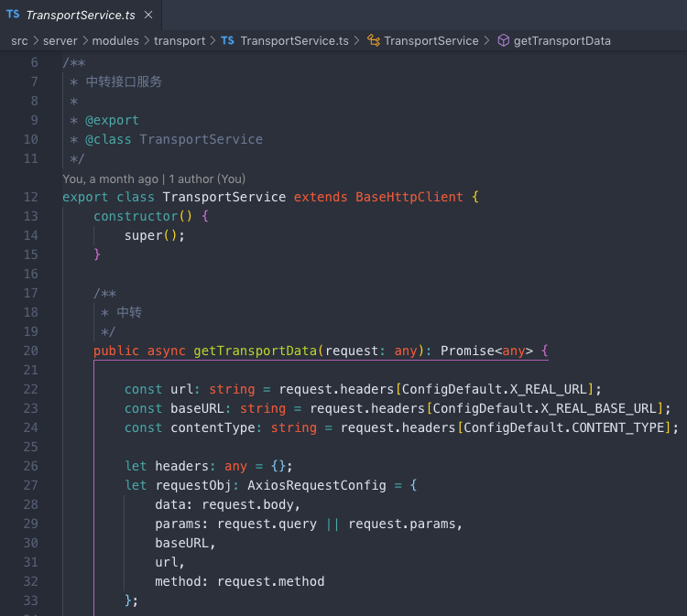Click 'TransportService' class name on line 12
The width and height of the screenshot is (687, 616).
pos(224,197)
